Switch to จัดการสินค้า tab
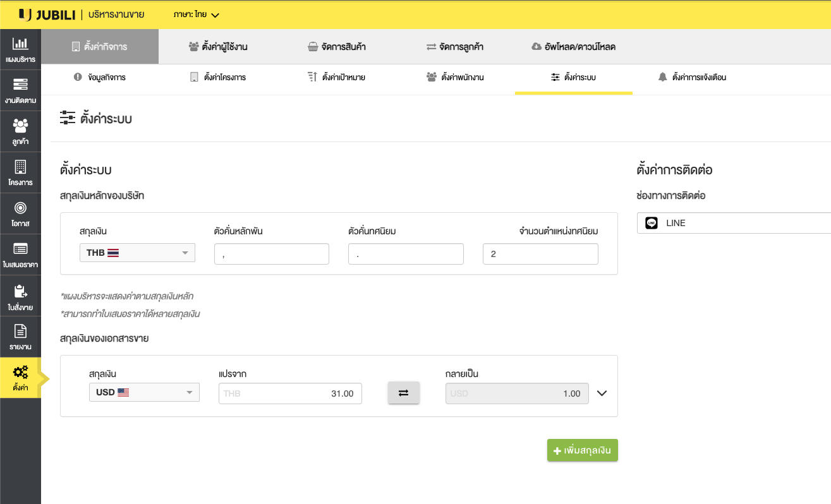 pos(336,47)
